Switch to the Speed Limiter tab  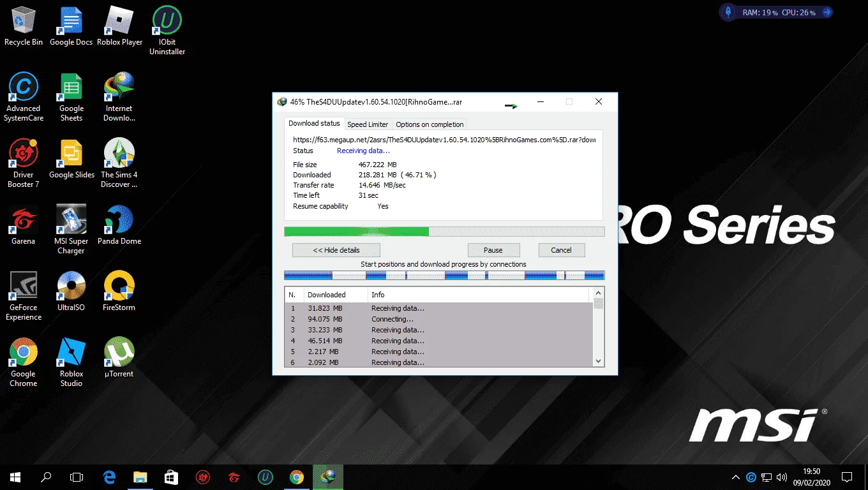point(368,124)
